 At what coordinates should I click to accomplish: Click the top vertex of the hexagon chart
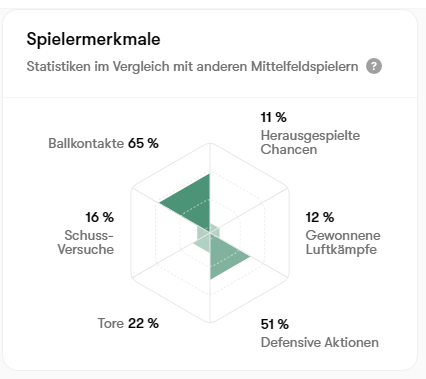click(210, 143)
